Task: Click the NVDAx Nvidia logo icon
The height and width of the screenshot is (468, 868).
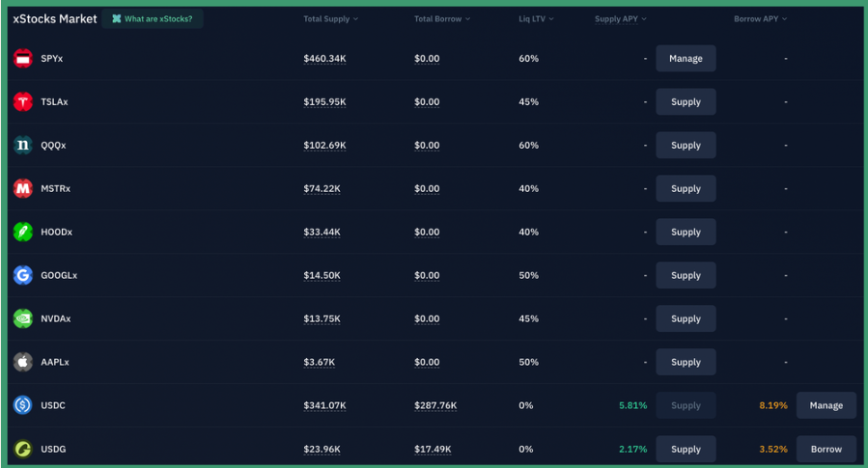Action: click(23, 319)
